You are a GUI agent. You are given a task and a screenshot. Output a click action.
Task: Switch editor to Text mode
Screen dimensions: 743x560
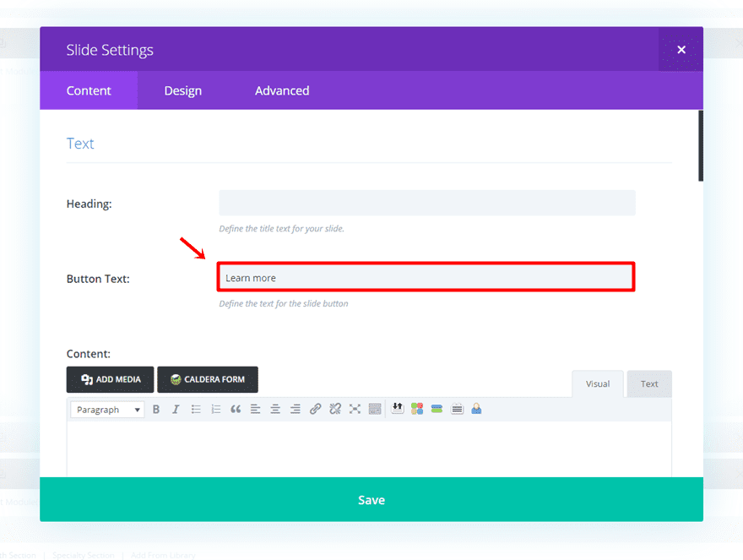648,383
